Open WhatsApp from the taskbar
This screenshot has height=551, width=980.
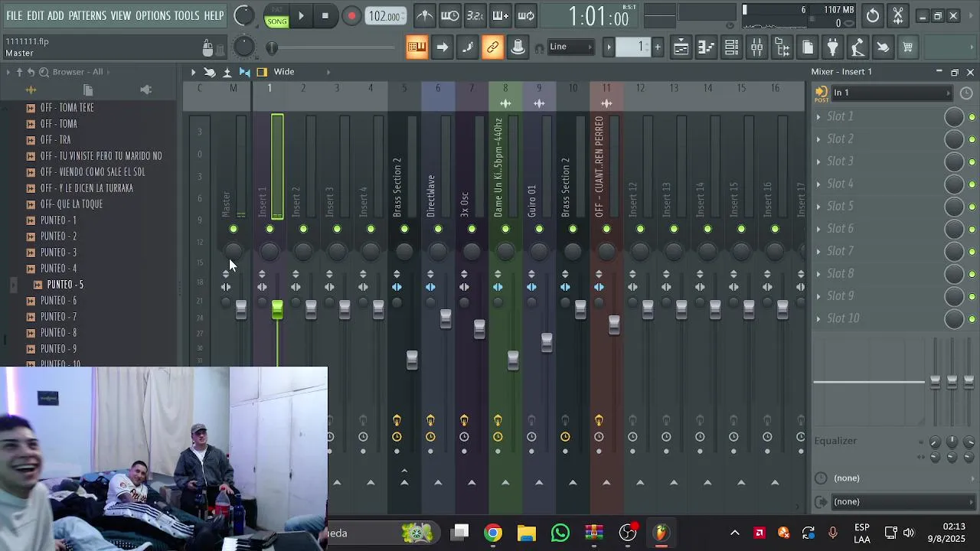[560, 533]
